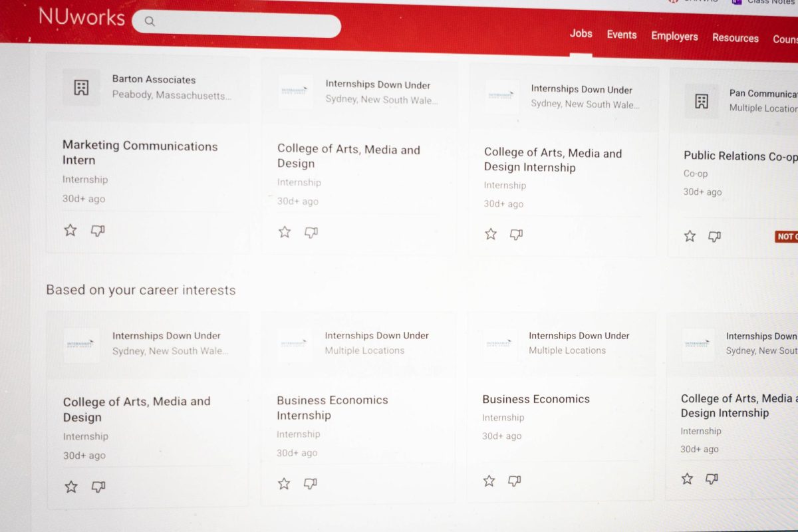
Task: Go to the Employers tab
Action: click(674, 36)
